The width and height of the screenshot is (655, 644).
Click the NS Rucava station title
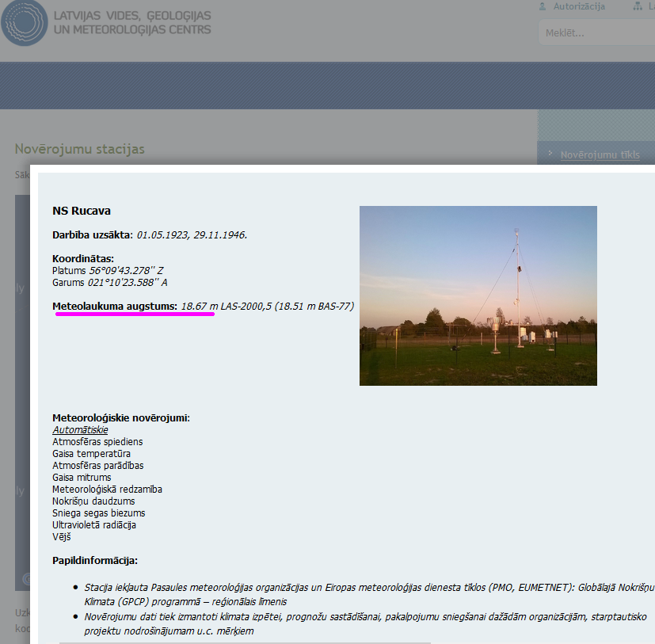pos(82,211)
